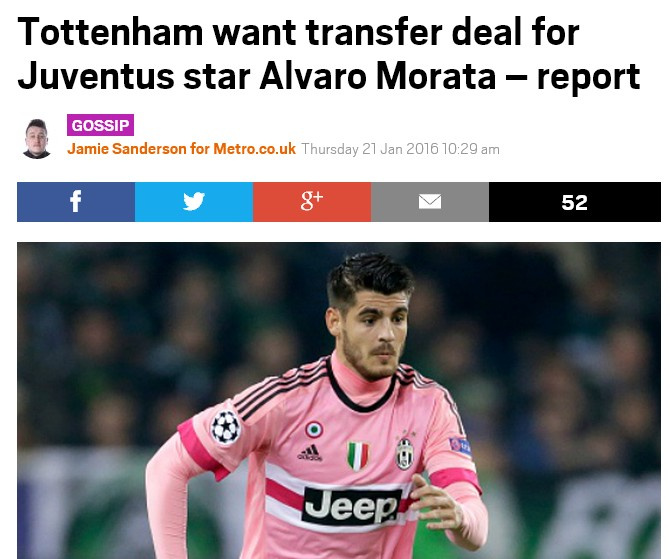Click the UEFA Respect patch on sleeve
Image resolution: width=670 pixels, height=559 pixels.
(x=460, y=446)
